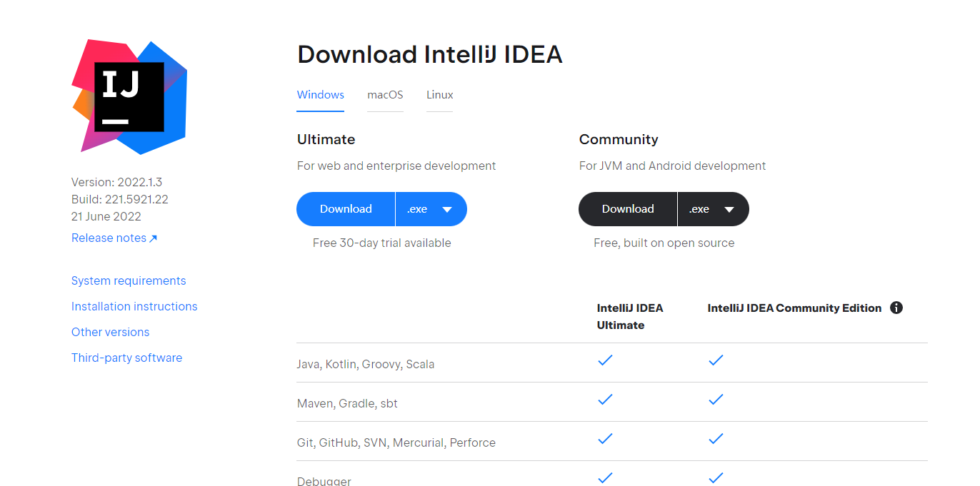980x486 pixels.
Task: Click Ultimate checkmark for Java, Kotlin, Groovy, Scala
Action: click(605, 360)
